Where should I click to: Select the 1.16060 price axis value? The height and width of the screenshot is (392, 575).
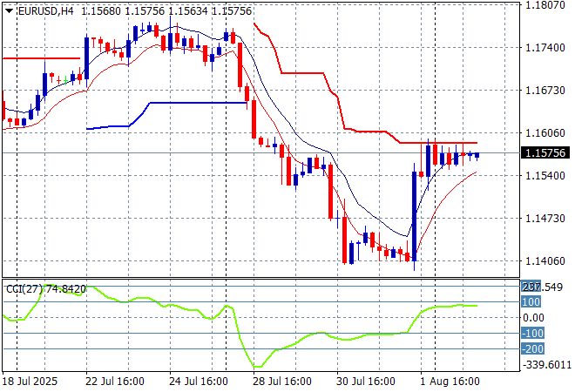(545, 132)
